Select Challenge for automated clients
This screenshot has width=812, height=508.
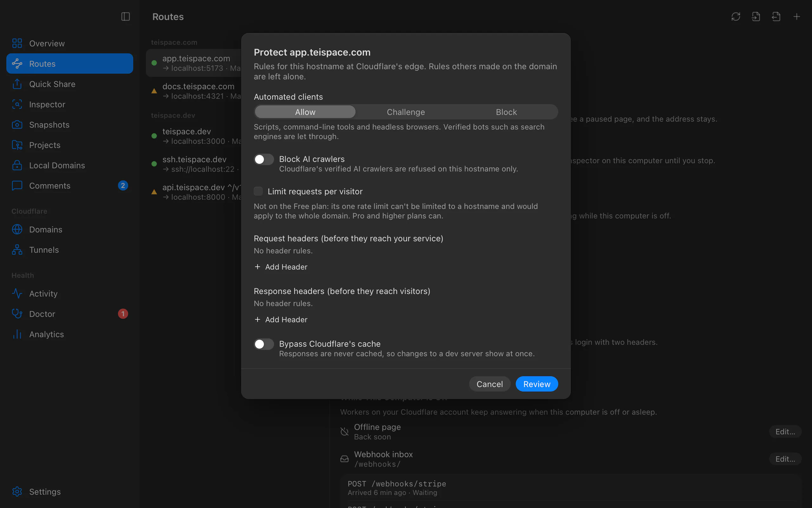tap(406, 112)
